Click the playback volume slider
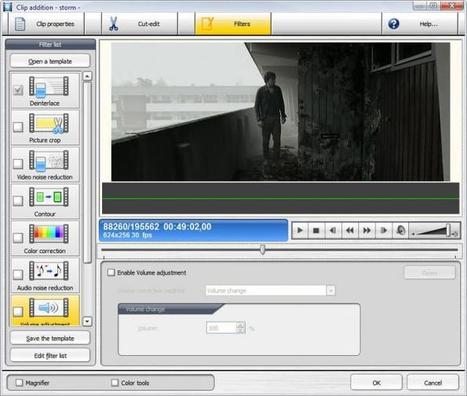 coord(435,230)
